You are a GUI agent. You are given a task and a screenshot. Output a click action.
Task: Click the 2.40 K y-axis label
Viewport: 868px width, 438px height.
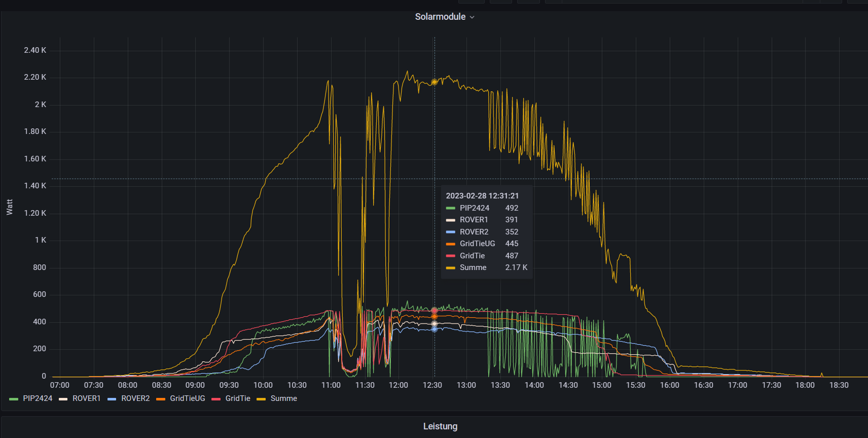35,50
